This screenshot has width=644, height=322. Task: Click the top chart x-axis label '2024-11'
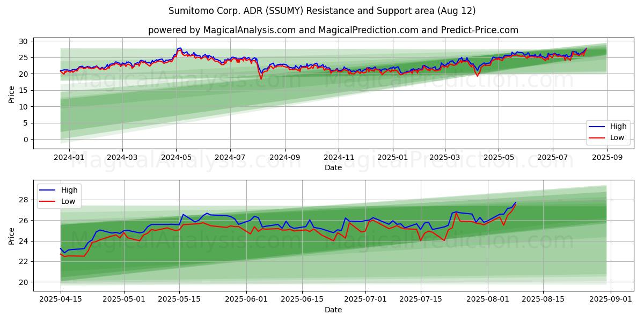click(x=339, y=158)
